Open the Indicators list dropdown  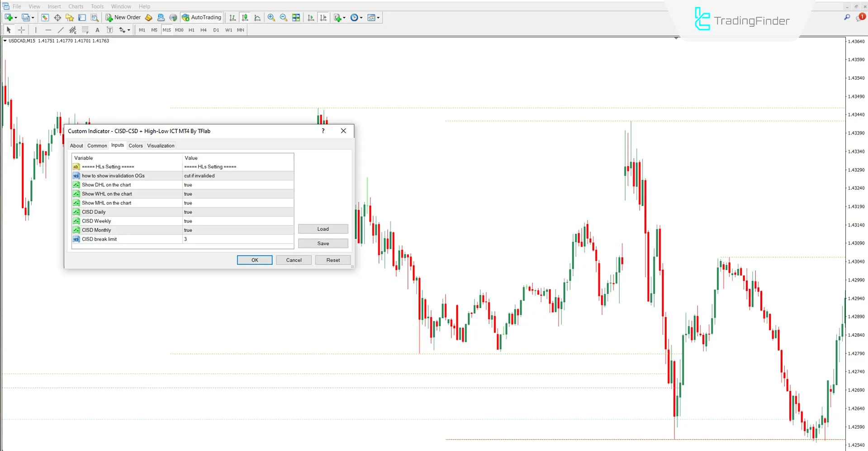coord(344,17)
